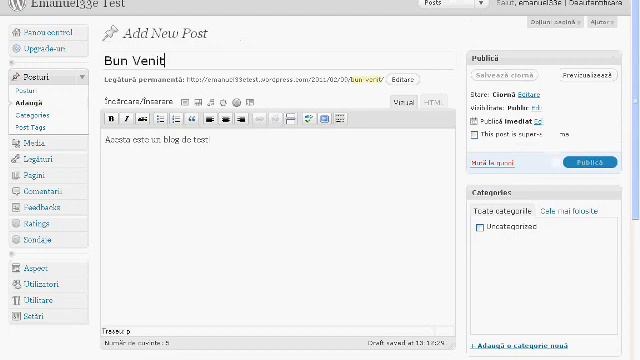Open the Sondaje sidebar menu

click(48, 240)
